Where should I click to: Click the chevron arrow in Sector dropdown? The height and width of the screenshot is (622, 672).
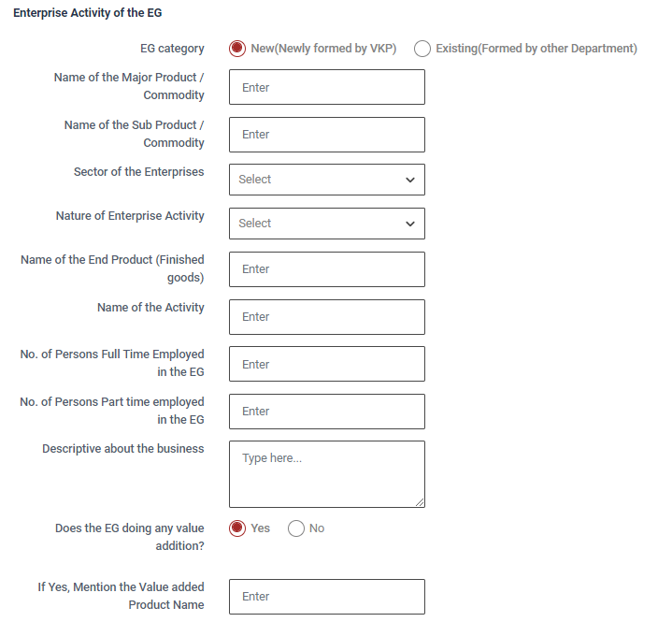click(409, 180)
